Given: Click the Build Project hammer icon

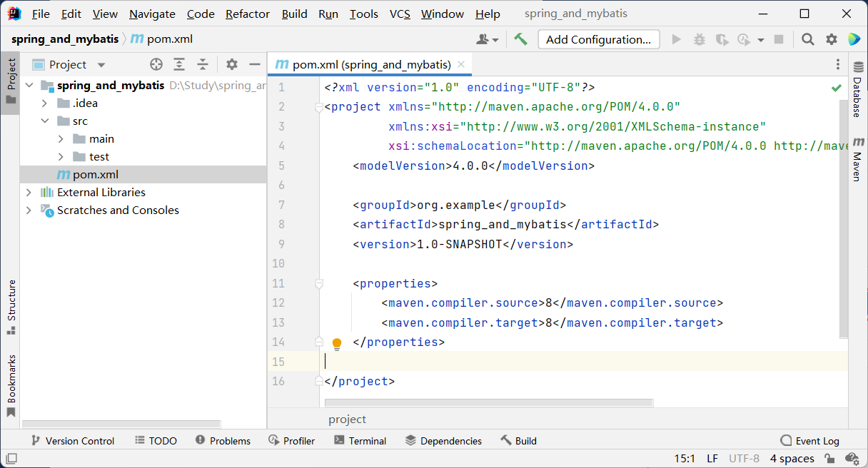Looking at the screenshot, I should coord(520,39).
